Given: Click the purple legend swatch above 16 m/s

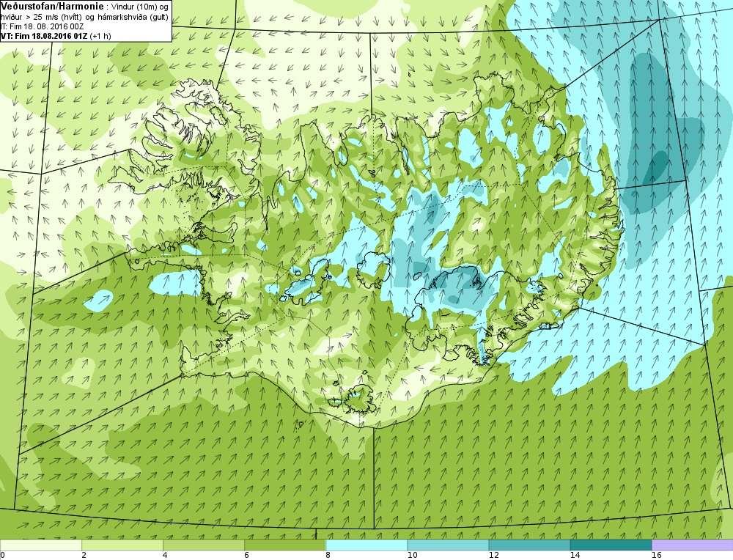Looking at the screenshot, I should tap(693, 545).
